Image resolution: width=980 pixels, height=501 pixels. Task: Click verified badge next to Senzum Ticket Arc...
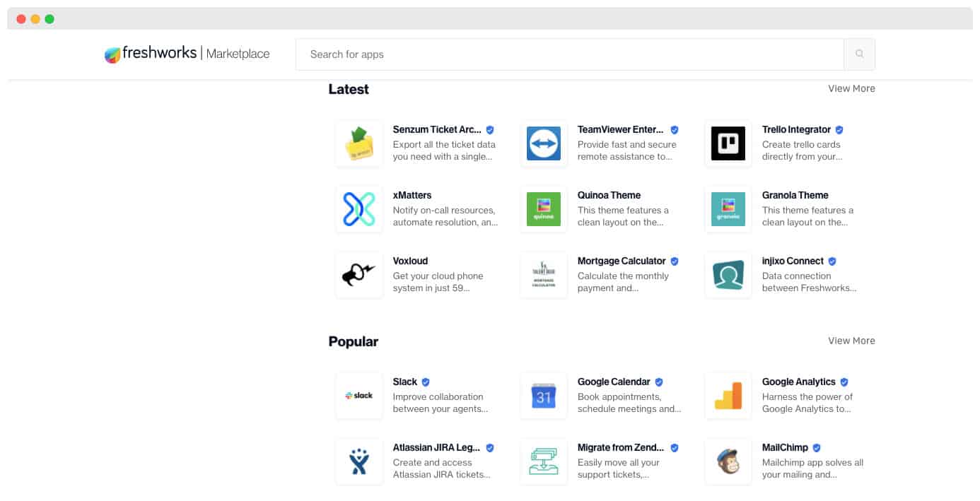pyautogui.click(x=490, y=130)
